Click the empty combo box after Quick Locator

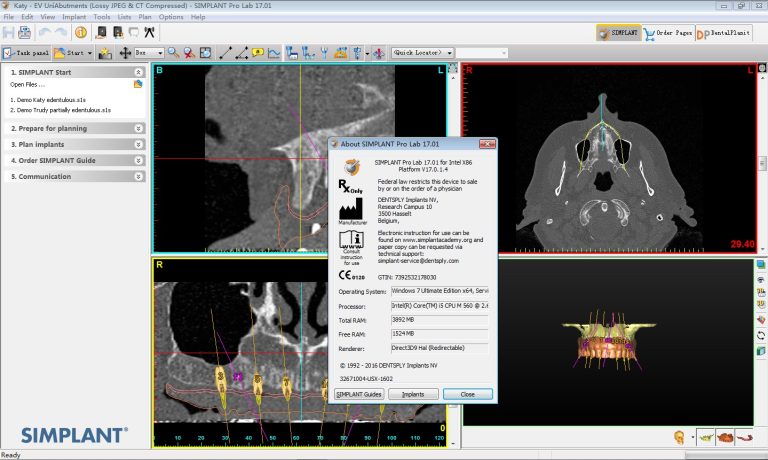point(482,53)
